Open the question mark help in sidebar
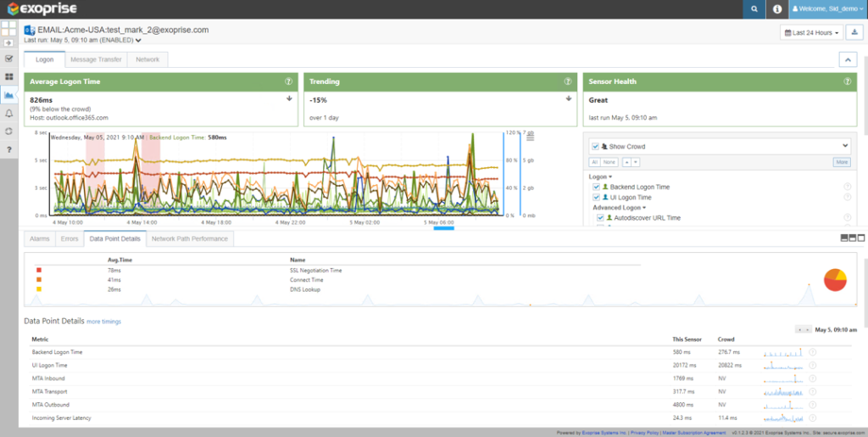This screenshot has width=868, height=437. [x=8, y=149]
